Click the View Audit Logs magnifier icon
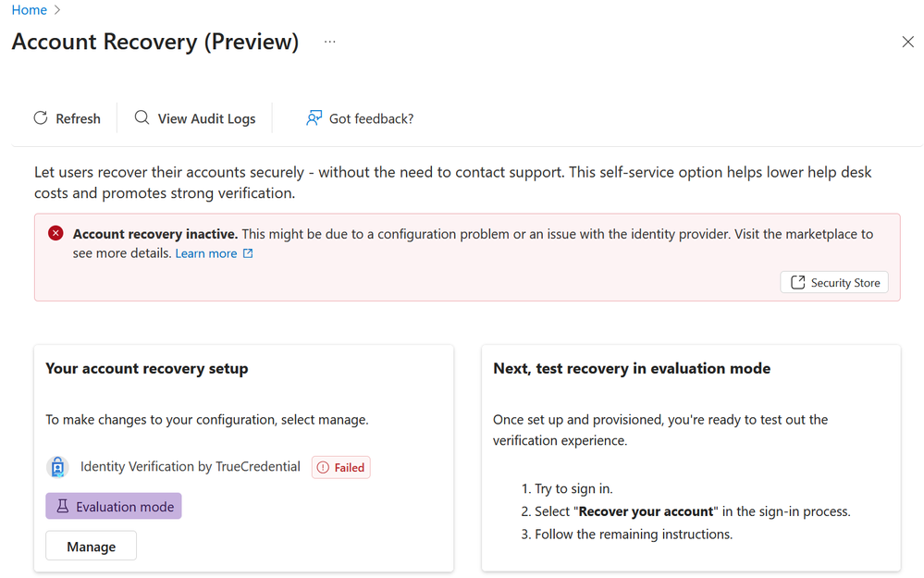The width and height of the screenshot is (924, 578). pyautogui.click(x=142, y=118)
